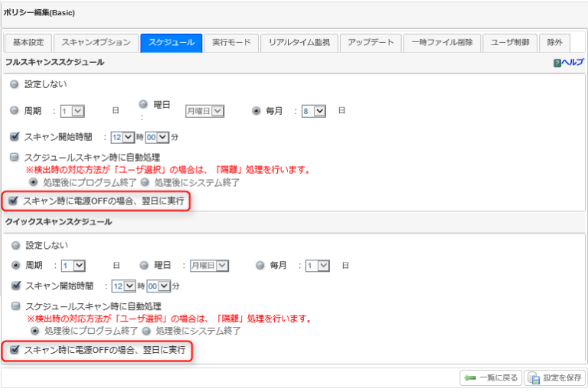Viewport: 588px width, 392px height.
Task: Choose 曜日 radio in quick scan schedule
Action: click(144, 265)
